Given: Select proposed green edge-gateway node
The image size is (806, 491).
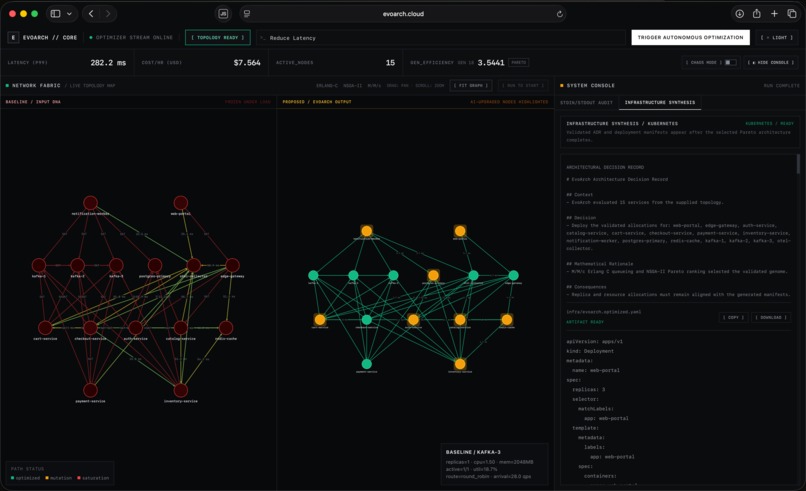Looking at the screenshot, I should [x=514, y=276].
